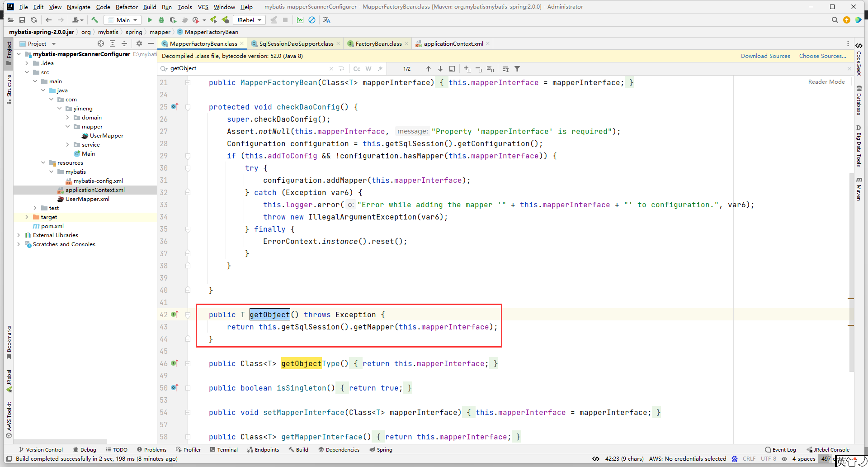Collapse the src folder
This screenshot has width=868, height=467.
(27, 72)
